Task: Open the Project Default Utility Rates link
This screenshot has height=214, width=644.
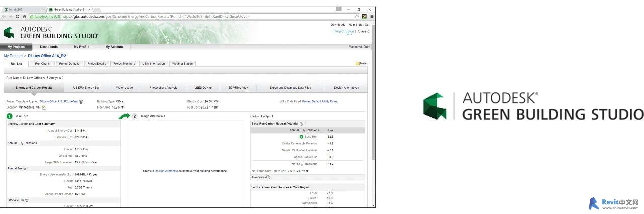Action: pos(319,102)
